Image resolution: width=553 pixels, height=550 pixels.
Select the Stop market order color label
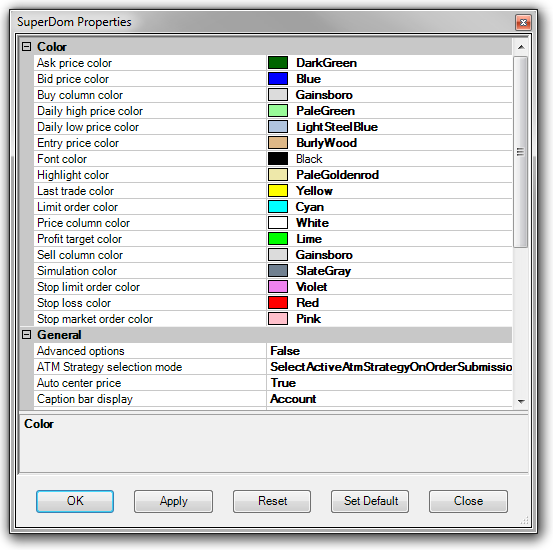95,319
